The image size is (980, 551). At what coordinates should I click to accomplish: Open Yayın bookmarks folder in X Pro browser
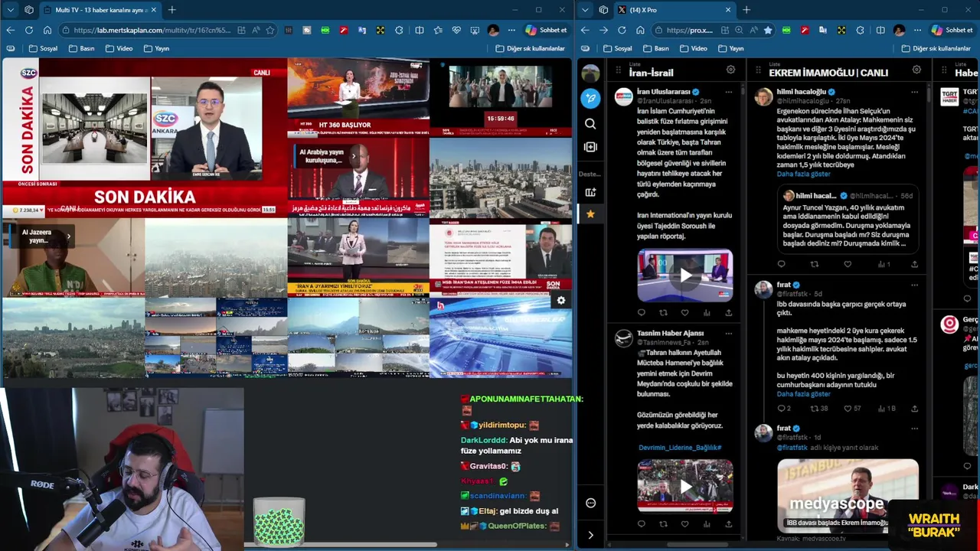click(x=730, y=48)
